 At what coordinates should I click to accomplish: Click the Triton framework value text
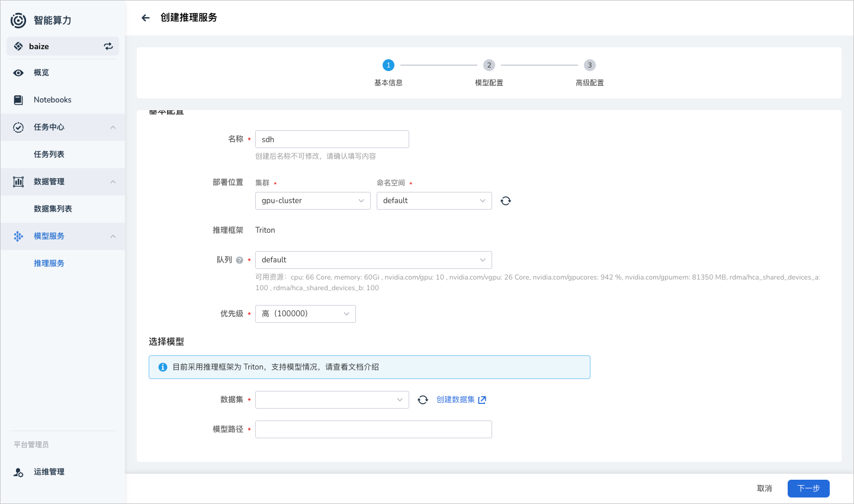265,230
